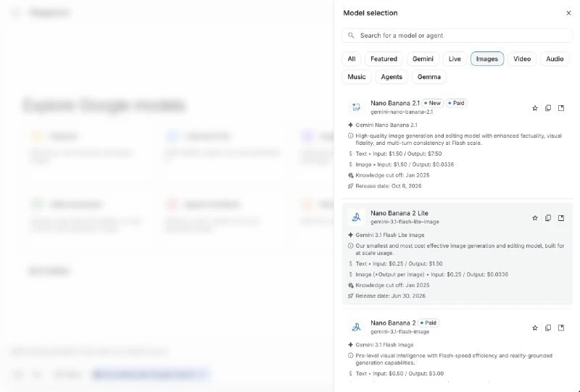Copy the gemini-3.1-flash-image model ID

click(x=548, y=328)
